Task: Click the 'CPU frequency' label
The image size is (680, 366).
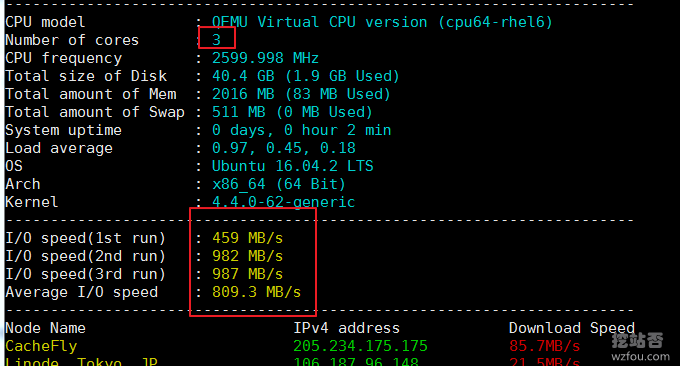Action: [x=64, y=58]
